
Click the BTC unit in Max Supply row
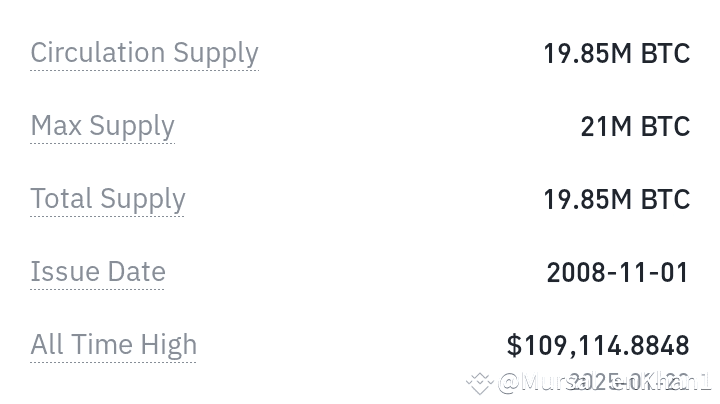pos(666,126)
